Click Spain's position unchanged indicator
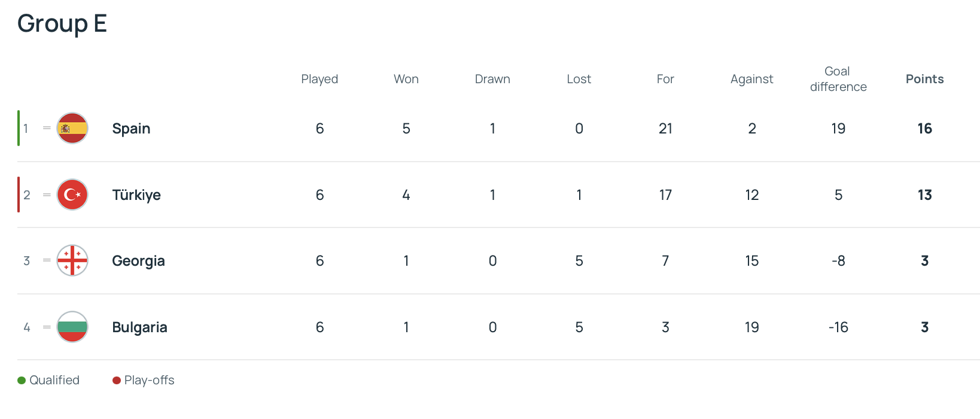This screenshot has height=419, width=980. pyautogui.click(x=47, y=128)
